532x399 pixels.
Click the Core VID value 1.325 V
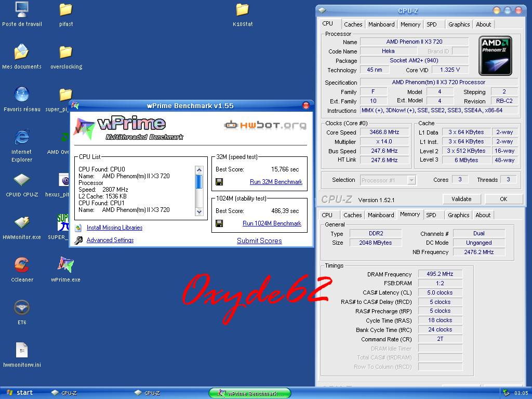[x=450, y=70]
